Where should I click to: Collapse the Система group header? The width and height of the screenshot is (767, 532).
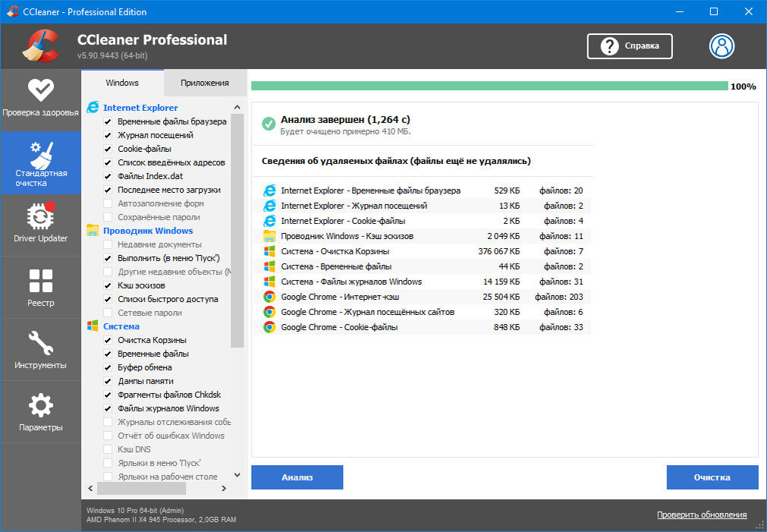point(121,326)
